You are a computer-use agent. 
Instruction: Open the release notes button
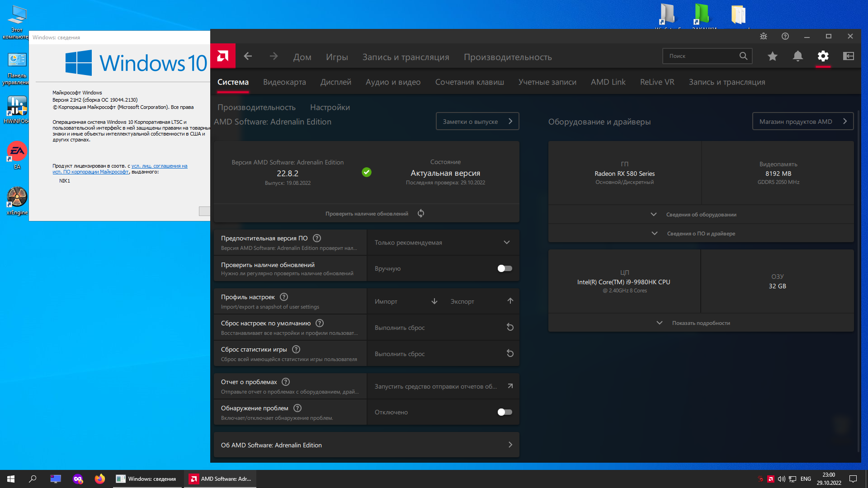click(x=477, y=122)
